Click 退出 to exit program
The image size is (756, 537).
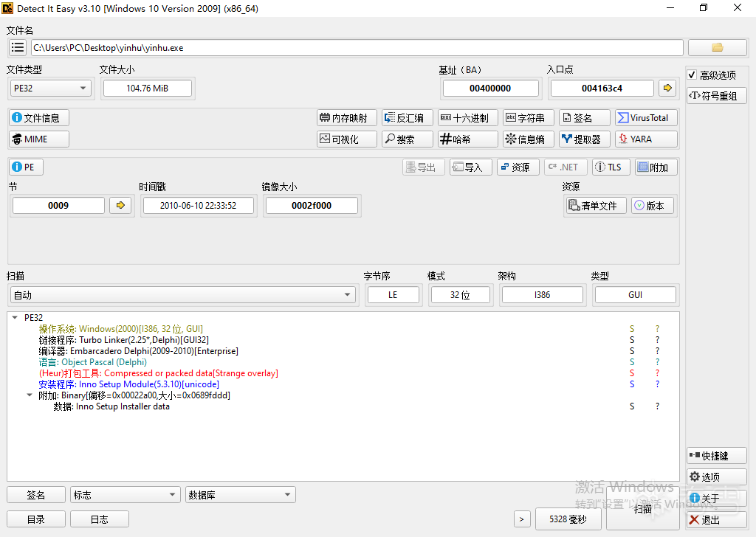pyautogui.click(x=717, y=519)
